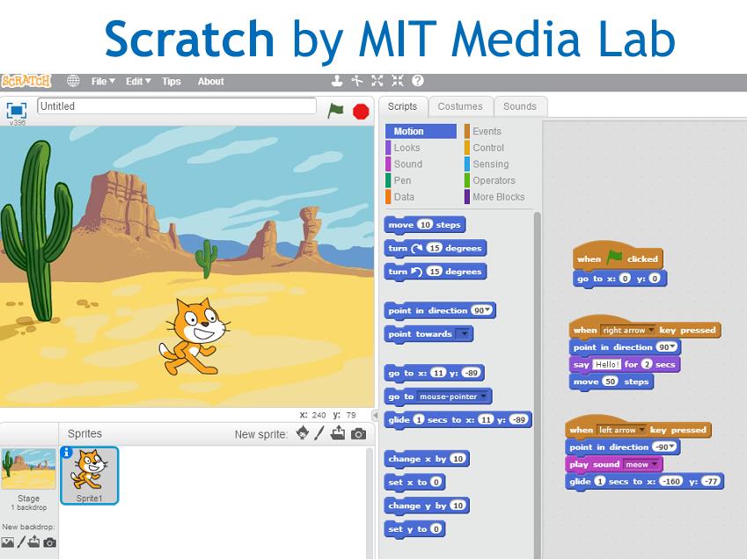Take new sprite photo from camera
This screenshot has height=560, width=747.
(x=359, y=433)
